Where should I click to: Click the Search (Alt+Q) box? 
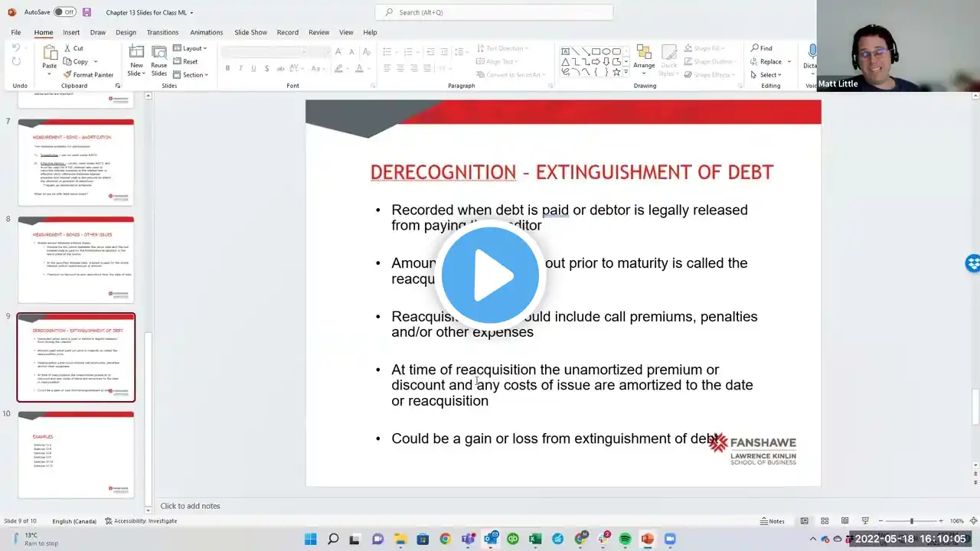coord(494,12)
